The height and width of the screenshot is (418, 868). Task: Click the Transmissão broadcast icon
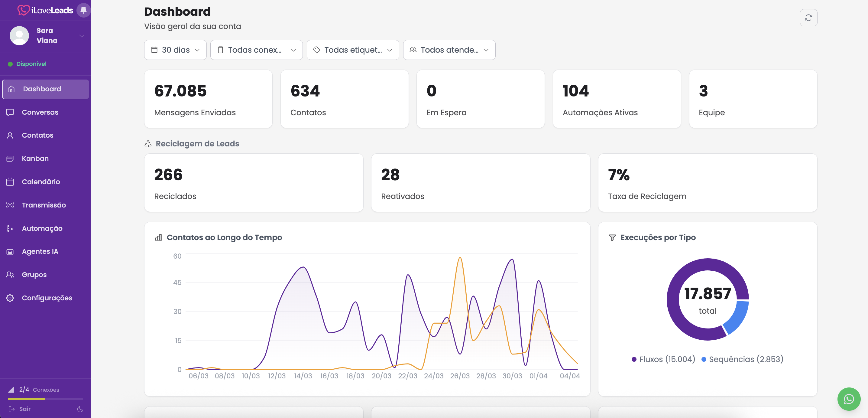pyautogui.click(x=10, y=205)
